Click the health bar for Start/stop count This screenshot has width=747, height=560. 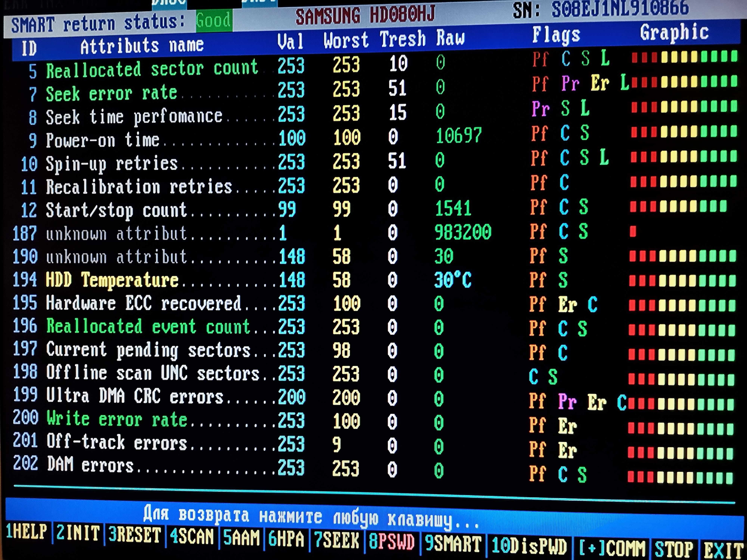pos(678,206)
